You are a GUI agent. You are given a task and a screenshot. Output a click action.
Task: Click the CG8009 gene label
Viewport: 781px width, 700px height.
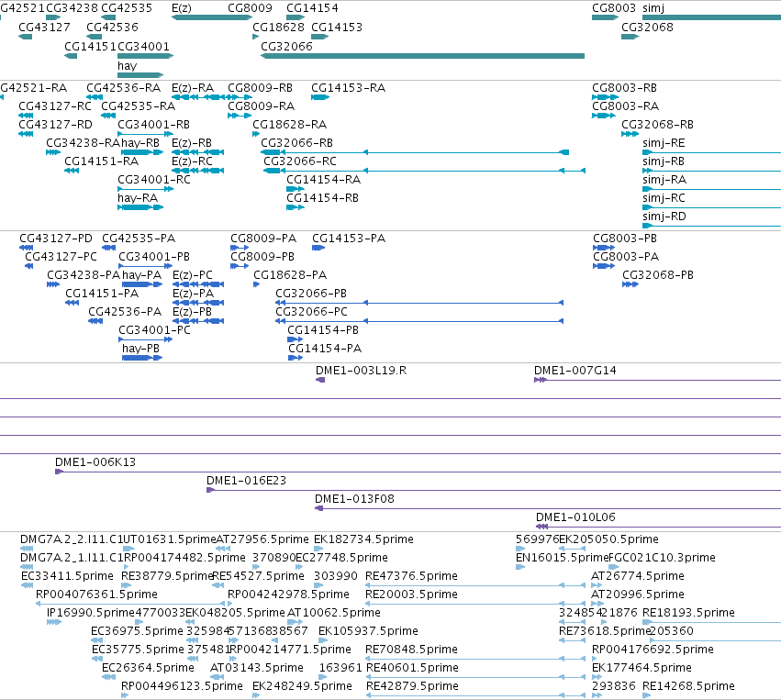[250, 8]
